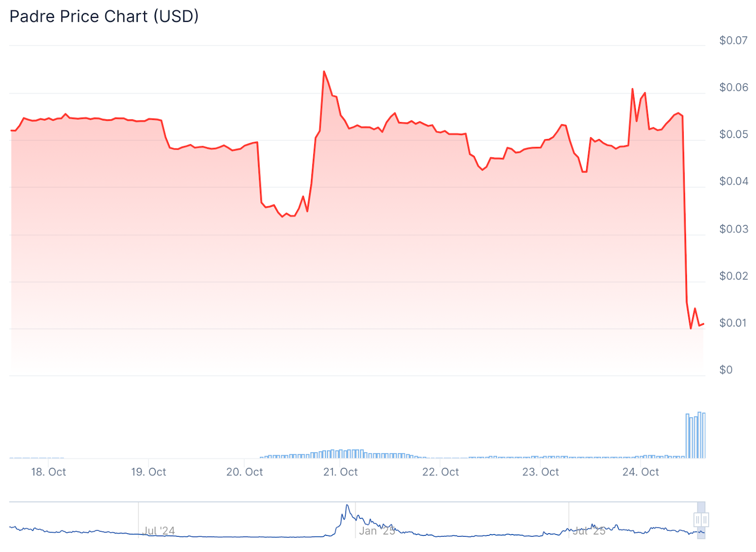Click the Padre Price Chart (USD) title

(104, 17)
